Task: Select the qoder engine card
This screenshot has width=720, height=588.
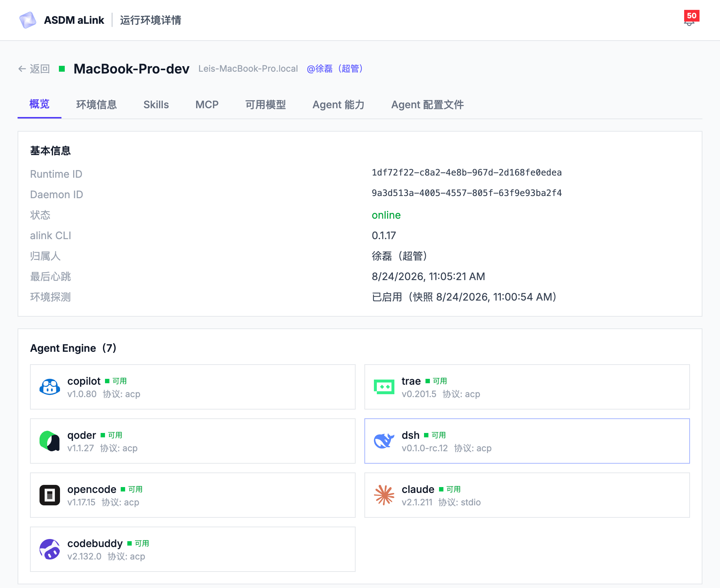Action: (x=193, y=441)
